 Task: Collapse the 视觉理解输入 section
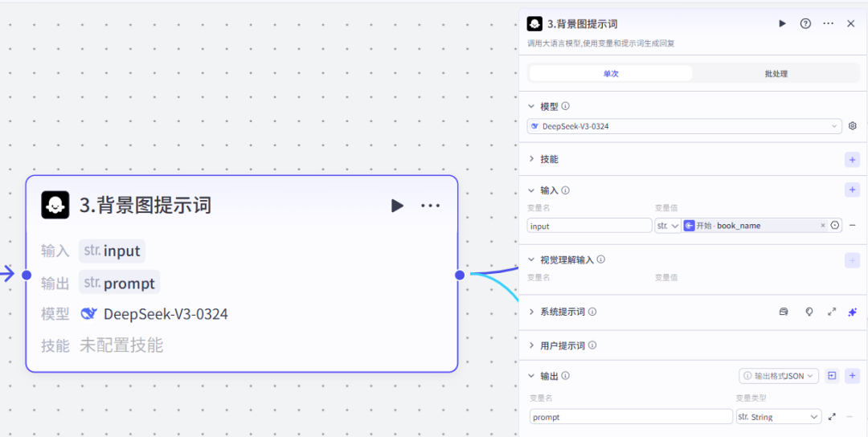pyautogui.click(x=531, y=259)
